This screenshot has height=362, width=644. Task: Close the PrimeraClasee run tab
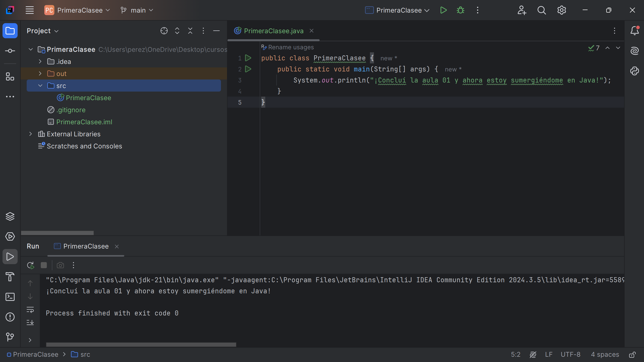(x=117, y=247)
